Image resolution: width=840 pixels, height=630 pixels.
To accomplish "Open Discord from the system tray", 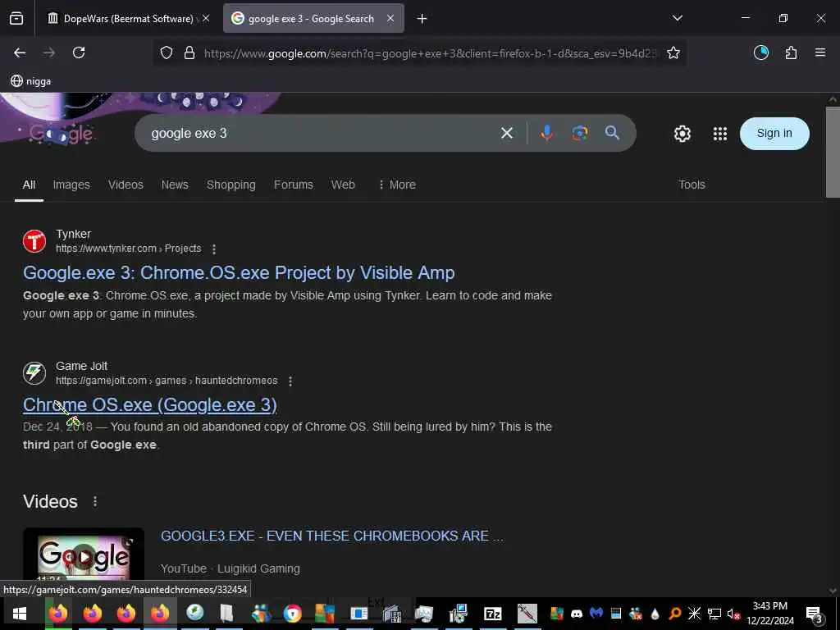I will [577, 614].
